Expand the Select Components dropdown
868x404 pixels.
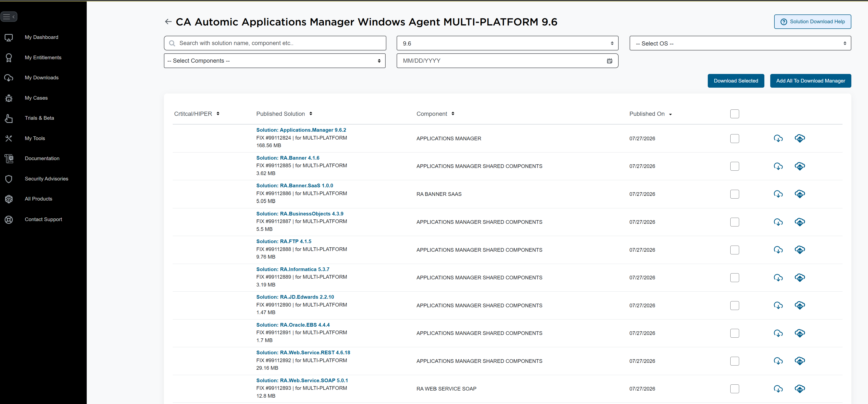tap(275, 61)
